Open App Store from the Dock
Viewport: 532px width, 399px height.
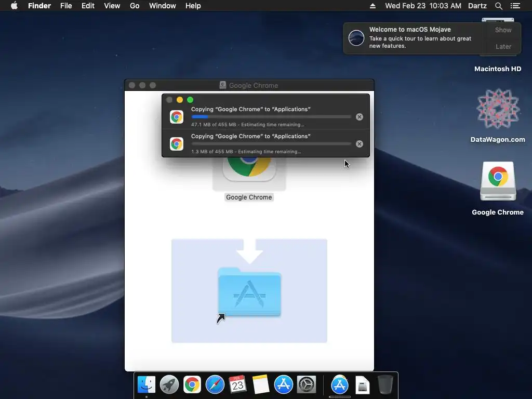click(283, 385)
